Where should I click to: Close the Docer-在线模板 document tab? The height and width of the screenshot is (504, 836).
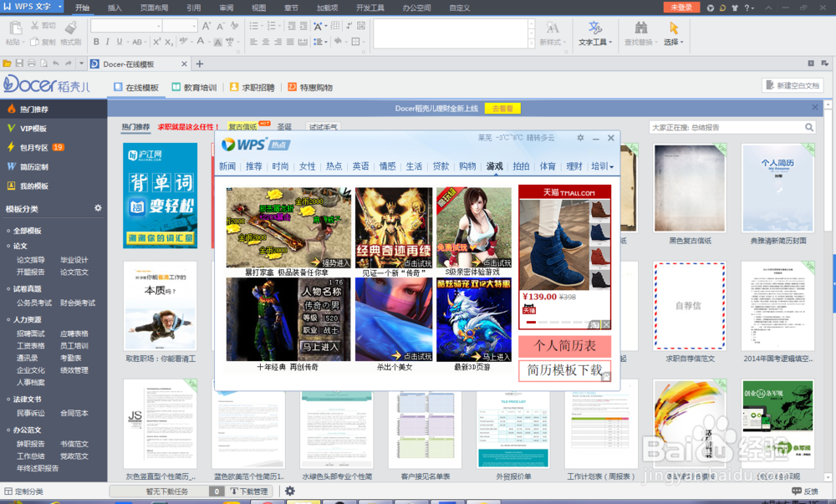click(184, 64)
